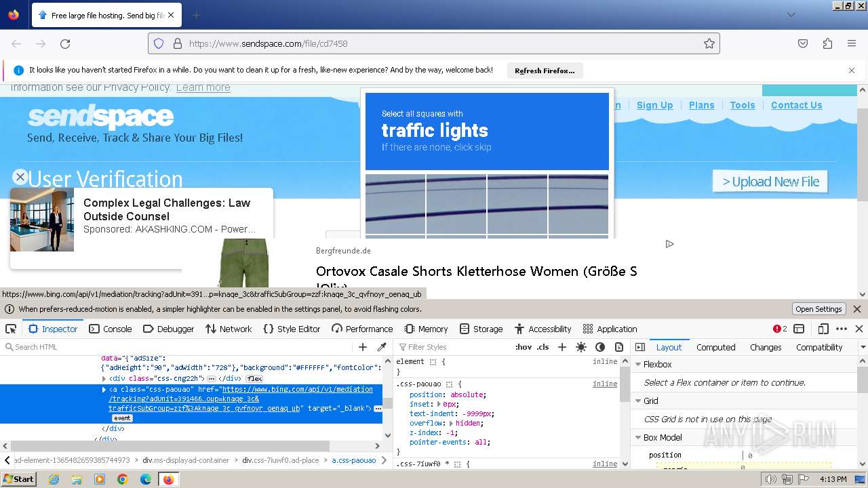Toggle flex badge on css-cng22h div

254,379
